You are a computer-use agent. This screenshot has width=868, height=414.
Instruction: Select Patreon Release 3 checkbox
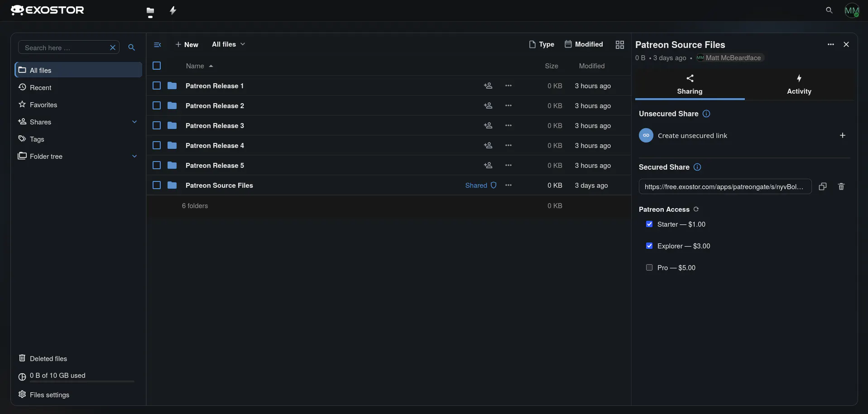tap(157, 125)
